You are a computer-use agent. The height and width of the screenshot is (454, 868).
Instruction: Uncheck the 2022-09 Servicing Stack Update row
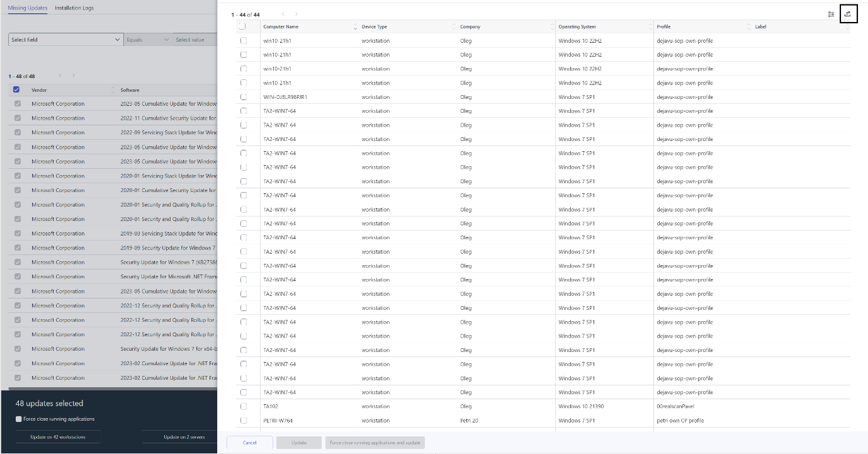coord(18,132)
